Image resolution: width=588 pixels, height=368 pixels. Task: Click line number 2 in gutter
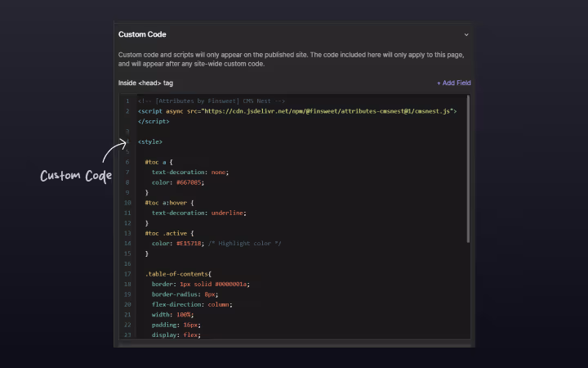[x=127, y=111]
